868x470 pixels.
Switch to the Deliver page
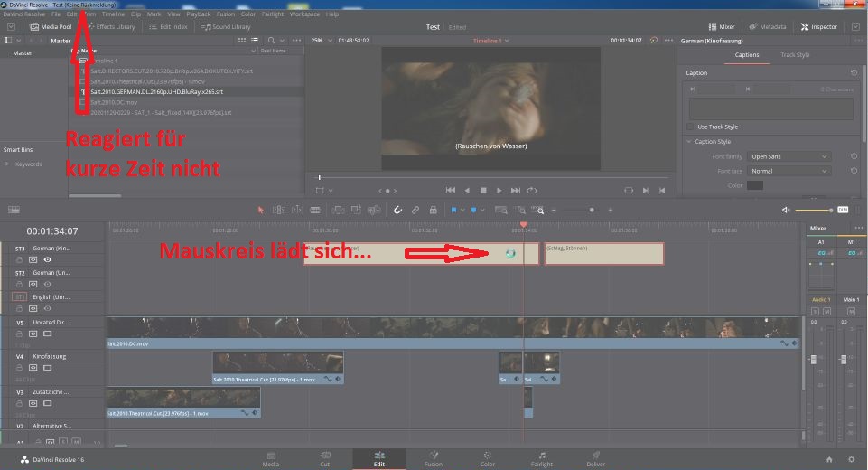(595, 459)
